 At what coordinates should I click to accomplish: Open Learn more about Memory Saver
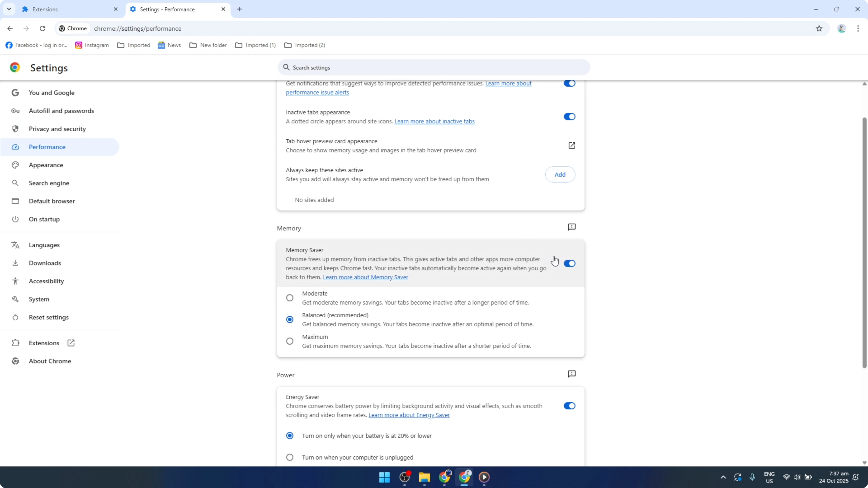point(366,277)
